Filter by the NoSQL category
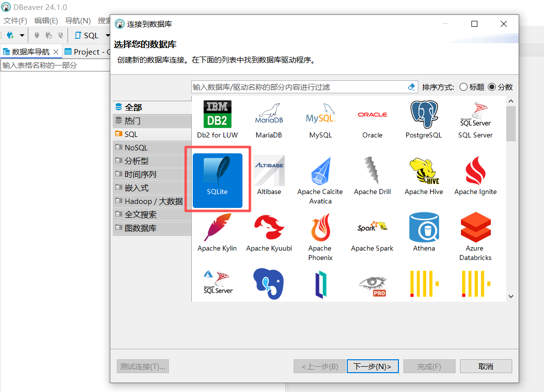The width and height of the screenshot is (544, 392). coord(152,148)
